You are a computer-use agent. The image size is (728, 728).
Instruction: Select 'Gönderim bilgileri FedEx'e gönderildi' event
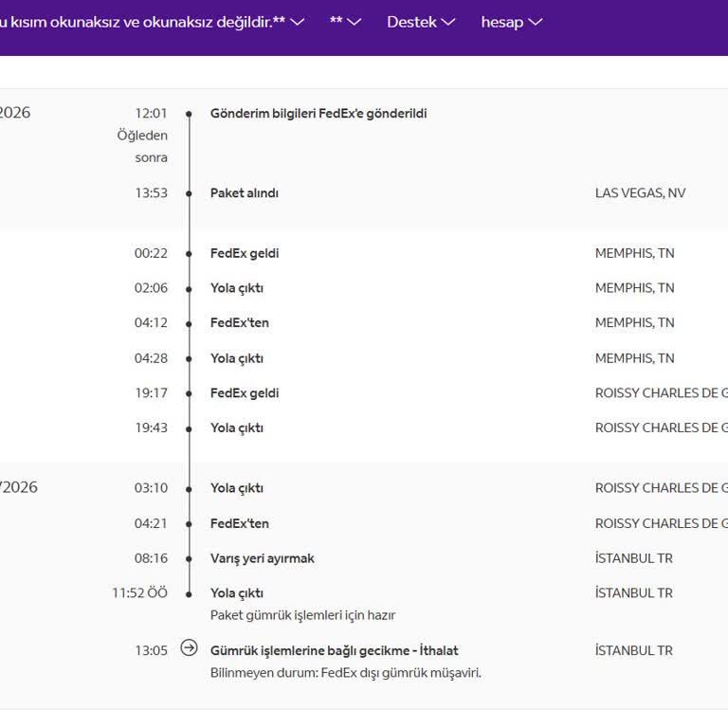(318, 114)
